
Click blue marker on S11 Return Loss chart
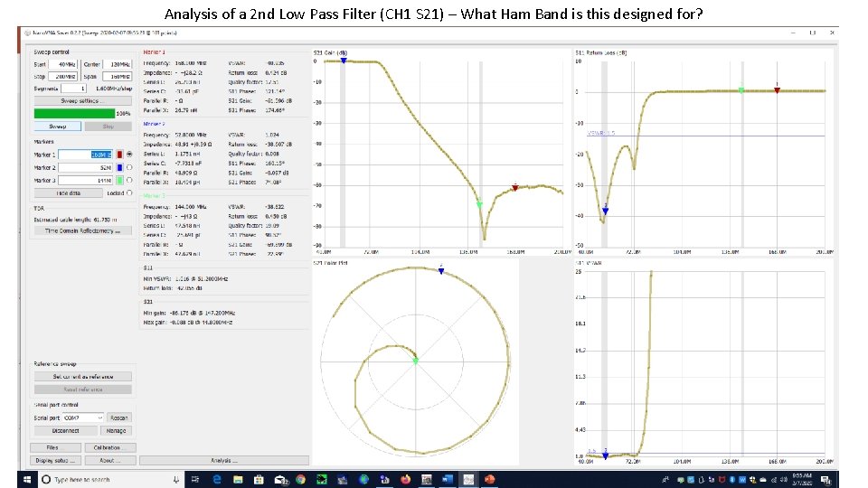click(x=606, y=211)
